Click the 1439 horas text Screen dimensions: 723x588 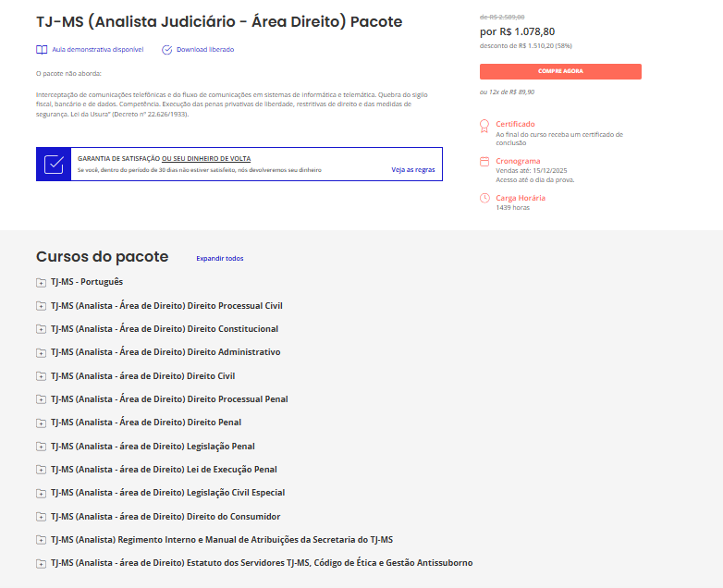[x=513, y=207]
